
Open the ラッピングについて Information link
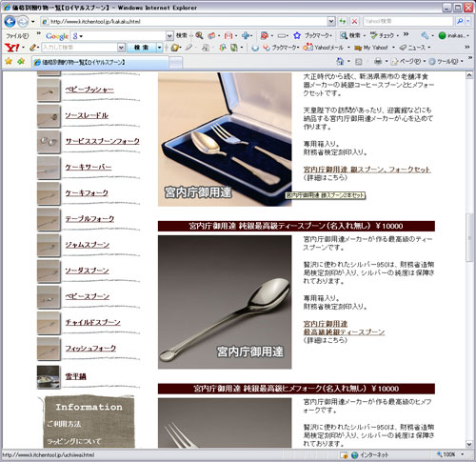click(73, 441)
